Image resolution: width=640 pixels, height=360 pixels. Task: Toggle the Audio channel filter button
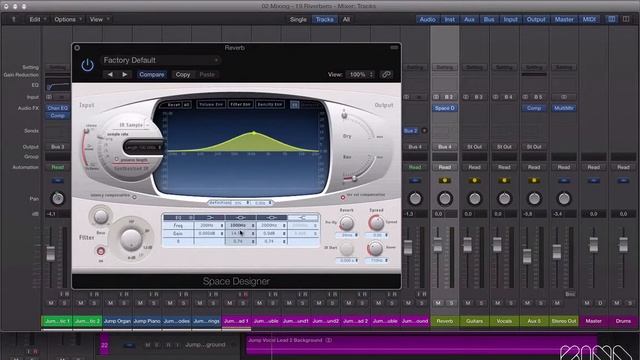tap(427, 19)
